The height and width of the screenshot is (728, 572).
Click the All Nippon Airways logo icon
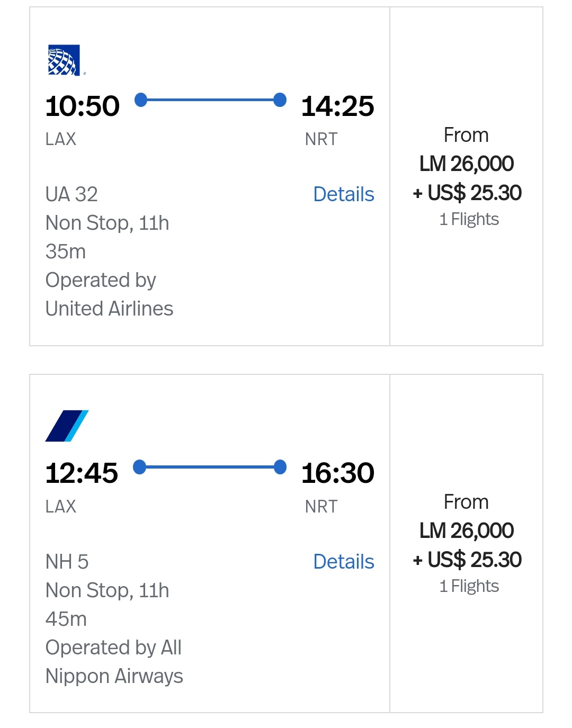tap(67, 426)
